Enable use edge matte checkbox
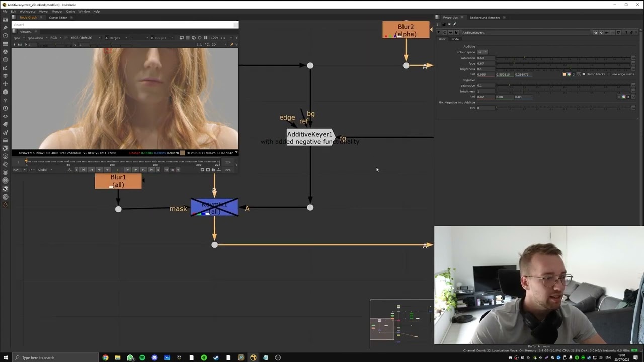Image resolution: width=644 pixels, height=362 pixels. point(609,74)
